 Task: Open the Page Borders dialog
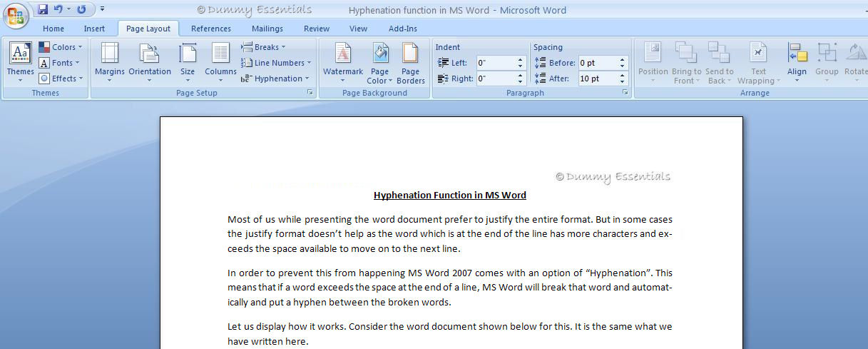[410, 62]
